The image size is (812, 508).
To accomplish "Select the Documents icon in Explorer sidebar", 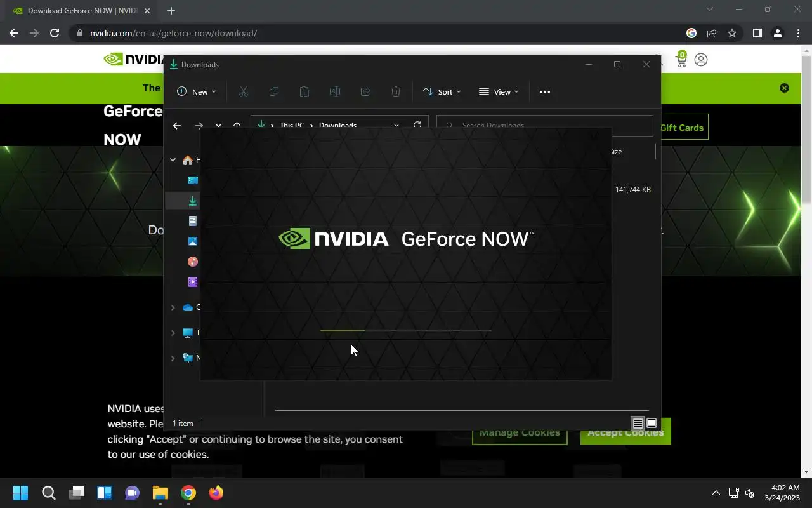I will pyautogui.click(x=193, y=221).
